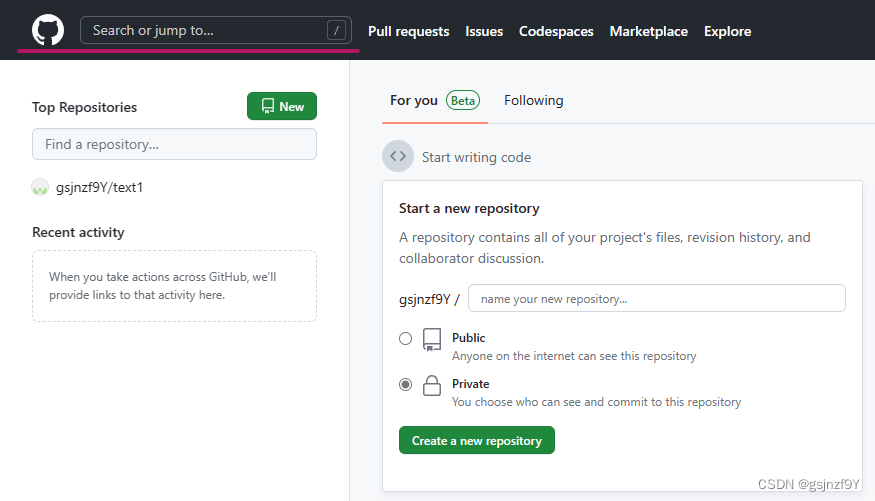Viewport: 875px width, 501px height.
Task: Navigate to Explore in the header
Action: point(727,31)
